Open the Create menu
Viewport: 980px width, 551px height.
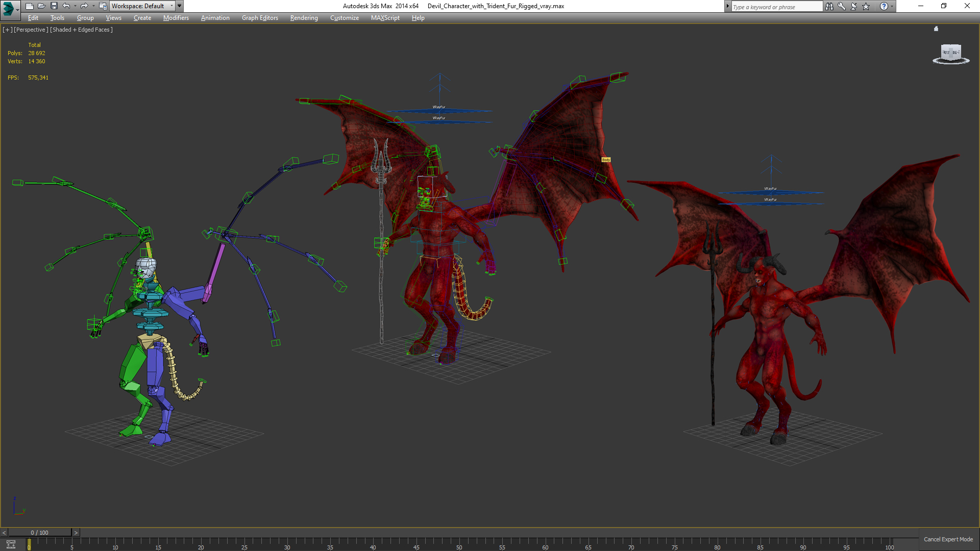[x=142, y=18]
